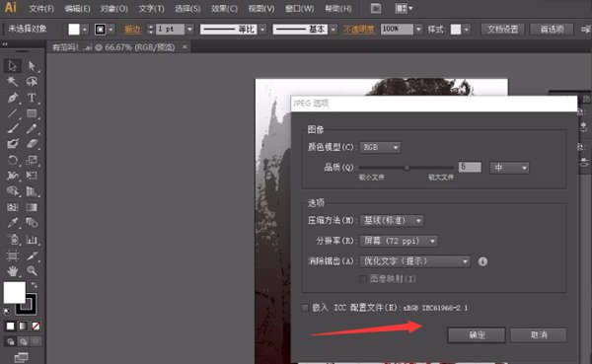Open the 基本 brush definition dropdown

coord(333,29)
